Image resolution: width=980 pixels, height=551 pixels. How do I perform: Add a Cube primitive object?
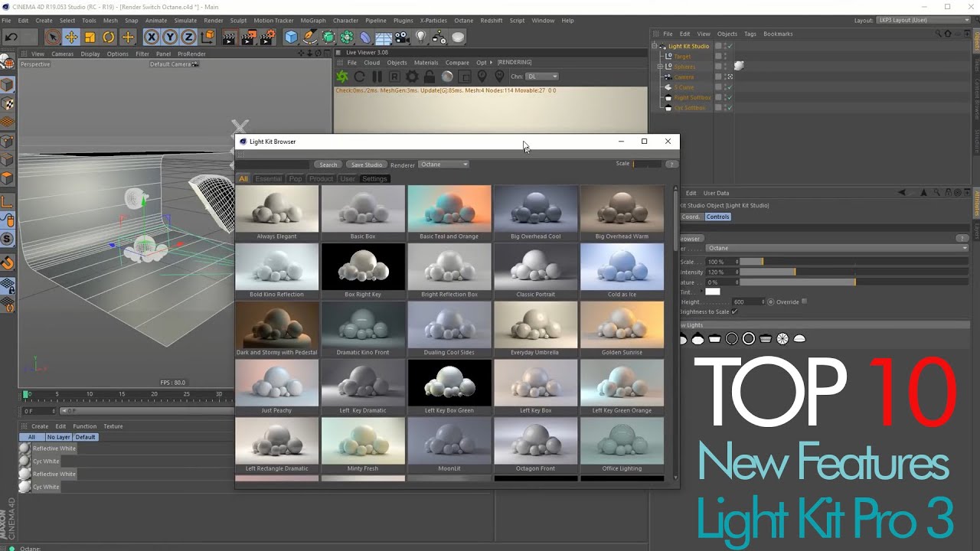click(291, 37)
